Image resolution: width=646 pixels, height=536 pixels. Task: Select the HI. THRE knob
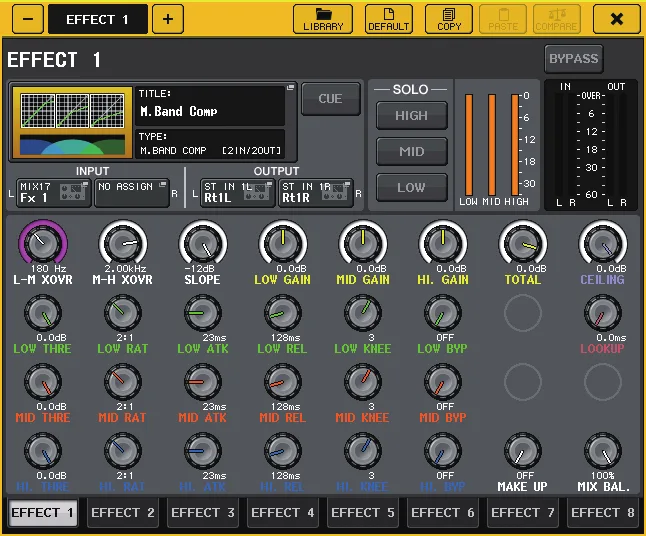(x=43, y=451)
